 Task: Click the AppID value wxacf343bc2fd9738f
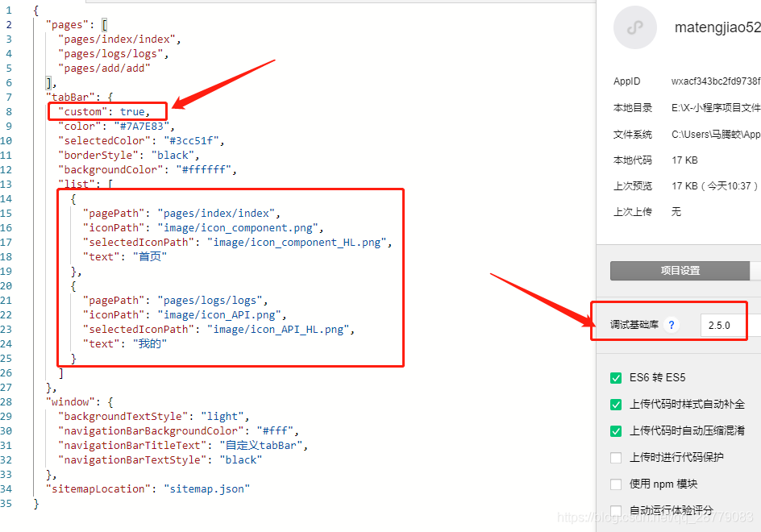[715, 81]
